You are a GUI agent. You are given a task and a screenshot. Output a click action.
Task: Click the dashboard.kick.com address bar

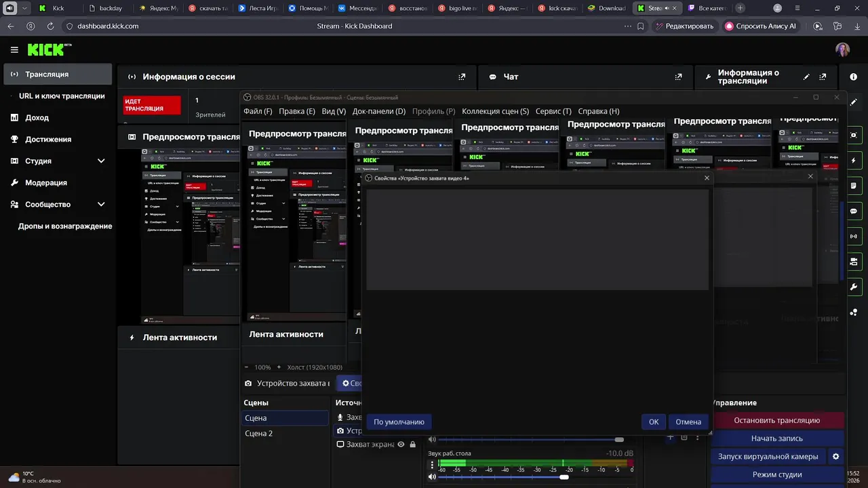108,26
